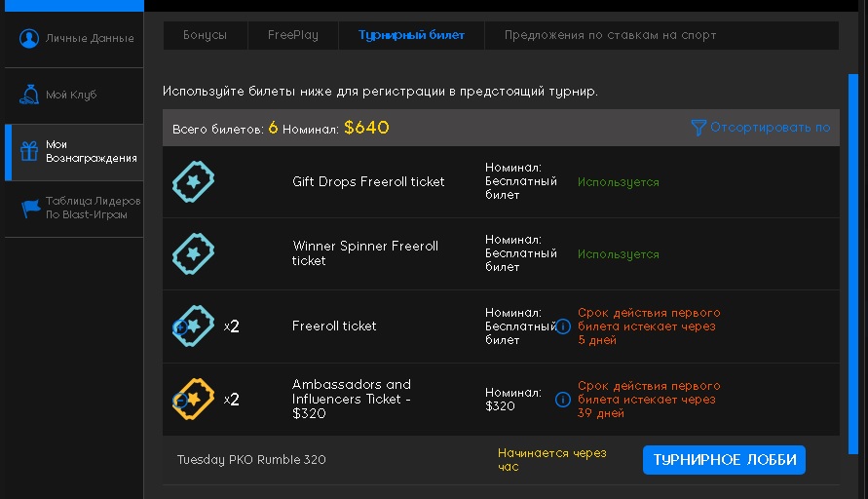
Task: Open the Личные Данные profile icon
Action: click(29, 38)
